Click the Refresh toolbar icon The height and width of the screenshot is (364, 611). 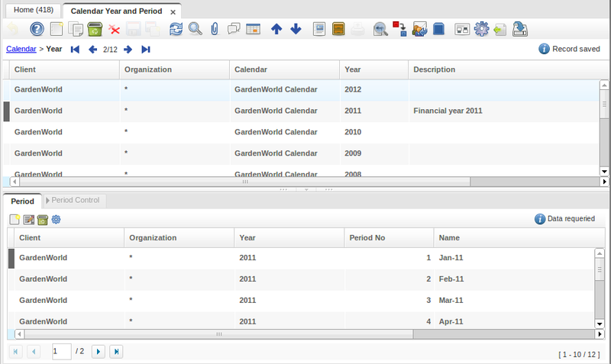tap(176, 30)
